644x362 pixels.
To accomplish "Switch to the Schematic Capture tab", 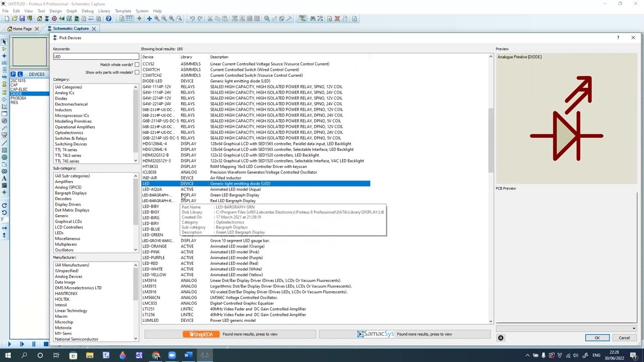I will [70, 29].
